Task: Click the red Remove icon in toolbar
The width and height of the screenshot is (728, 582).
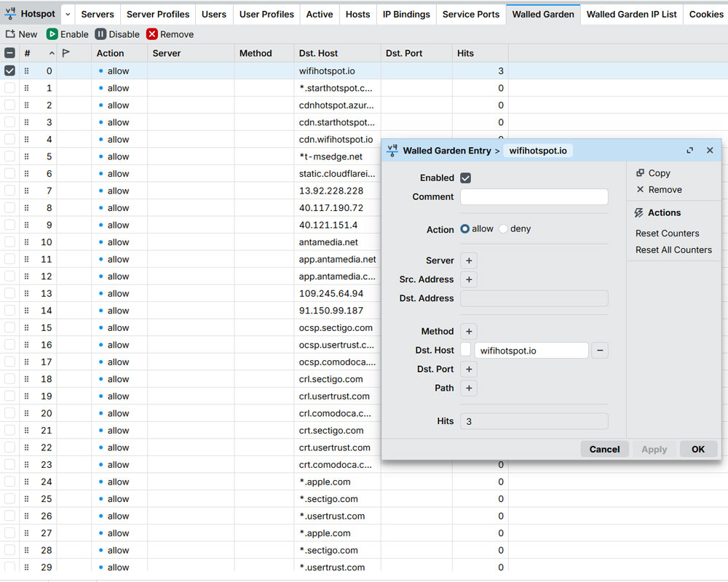Action: 152,34
